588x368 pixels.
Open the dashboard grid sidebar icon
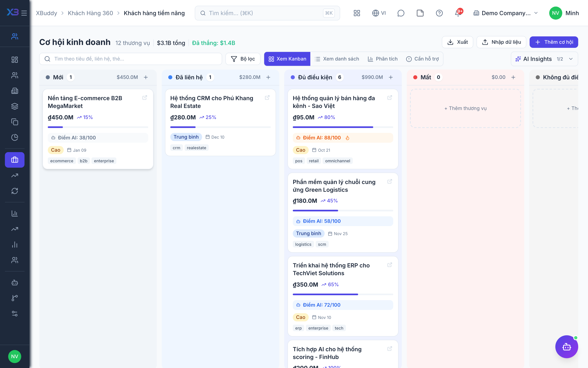(x=14, y=60)
